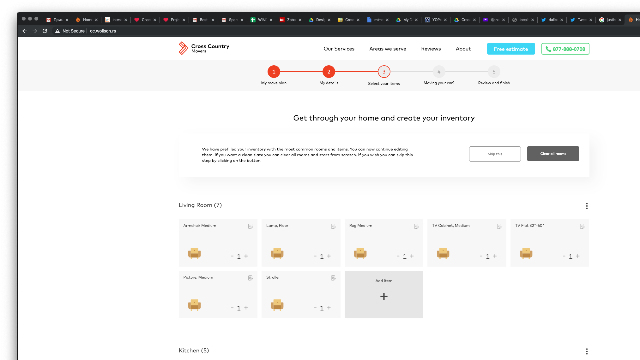Click the note icon on Rug Medium card

click(x=416, y=226)
